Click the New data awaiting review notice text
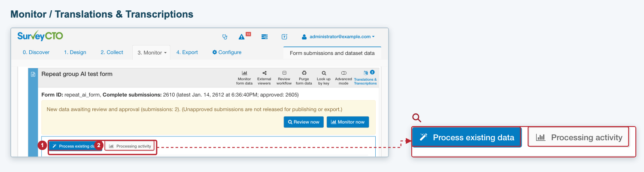This screenshot has height=172, width=644. [194, 109]
